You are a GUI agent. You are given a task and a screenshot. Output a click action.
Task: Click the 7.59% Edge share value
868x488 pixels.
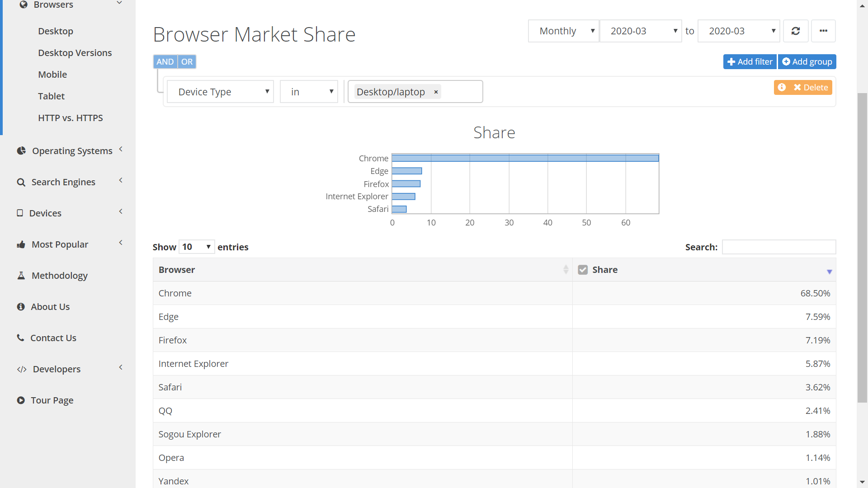click(818, 317)
